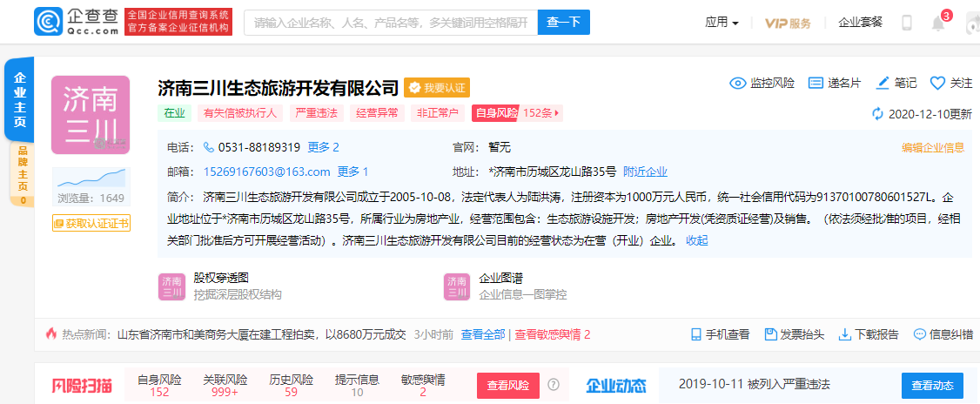Click the 信息纠错 feedback icon
980x404 pixels.
point(919,334)
